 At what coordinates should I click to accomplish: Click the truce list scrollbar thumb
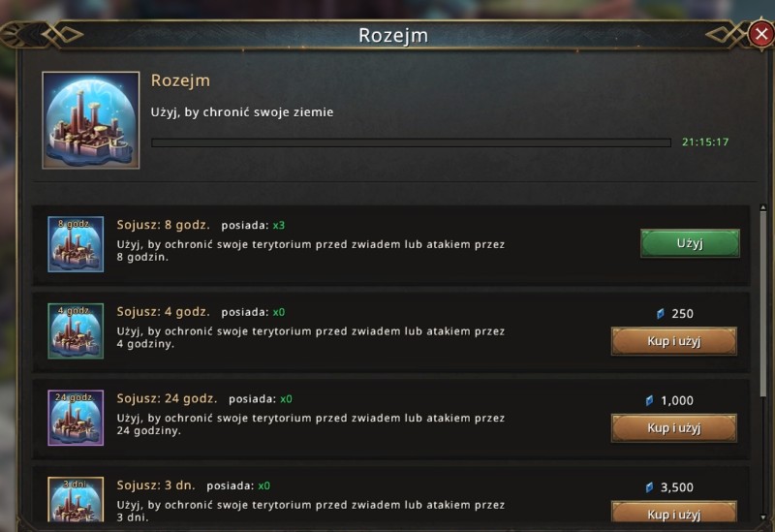pos(763,304)
